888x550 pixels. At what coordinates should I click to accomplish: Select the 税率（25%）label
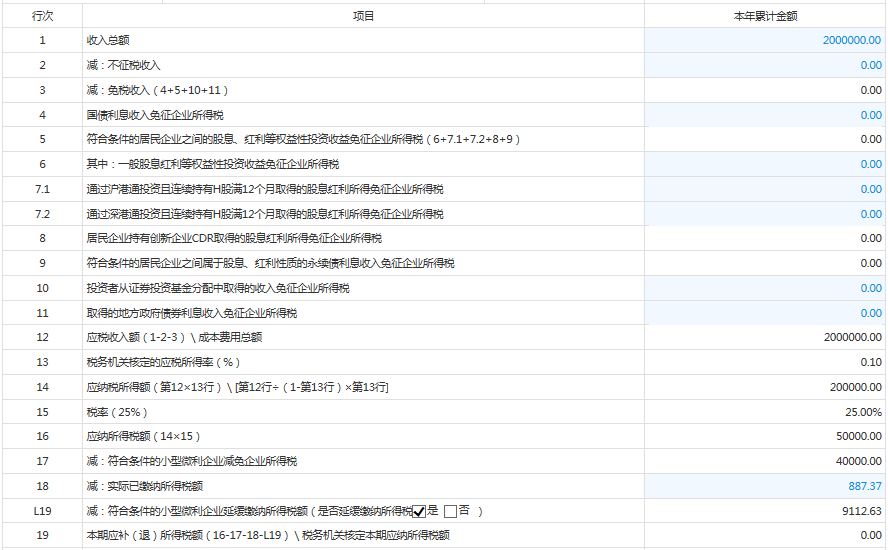(x=117, y=412)
